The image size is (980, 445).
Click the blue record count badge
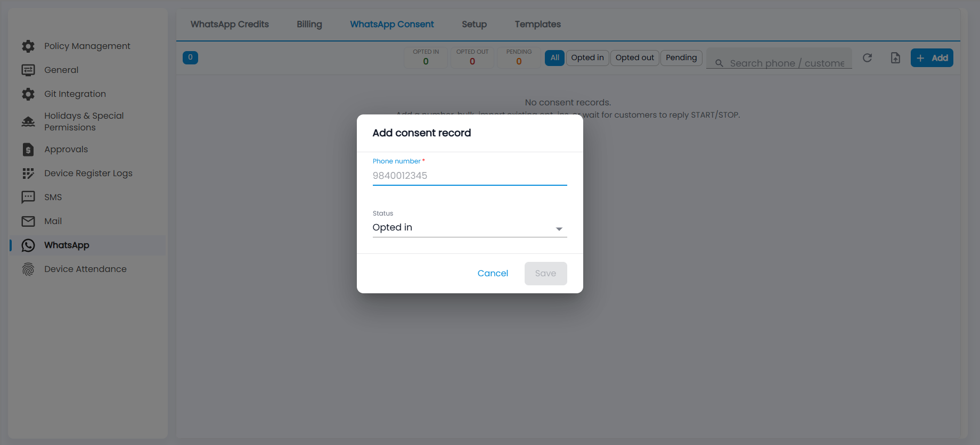tap(190, 57)
